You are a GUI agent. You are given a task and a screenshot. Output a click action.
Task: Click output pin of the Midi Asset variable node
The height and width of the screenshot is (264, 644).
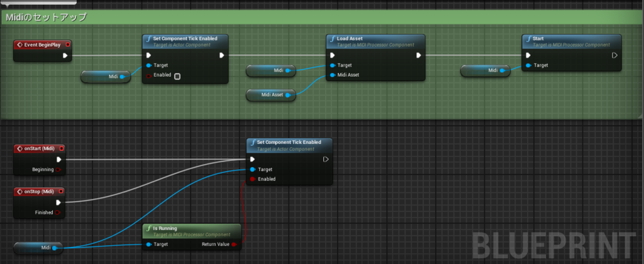coord(288,96)
